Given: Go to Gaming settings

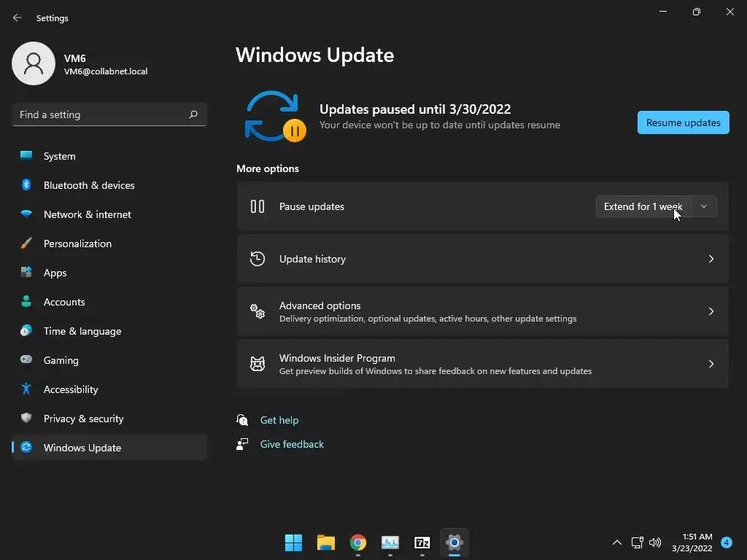Looking at the screenshot, I should 109,360.
